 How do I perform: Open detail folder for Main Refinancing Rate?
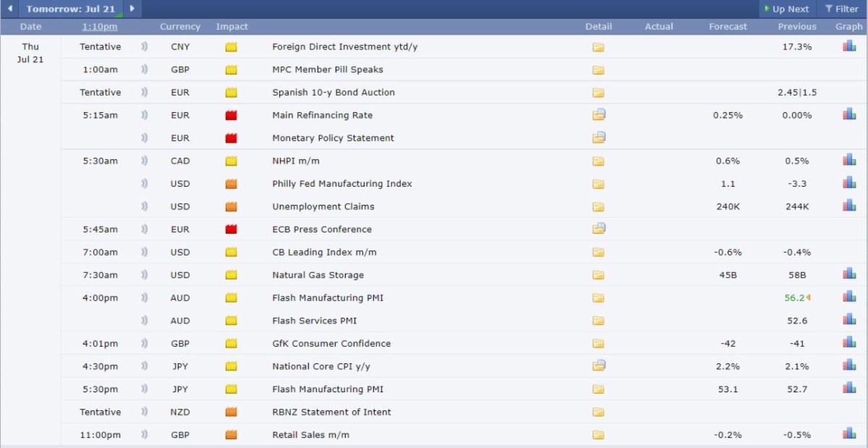click(x=599, y=115)
